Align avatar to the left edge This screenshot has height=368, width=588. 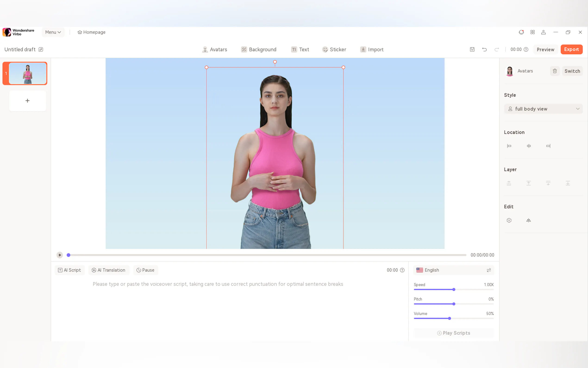pos(509,146)
